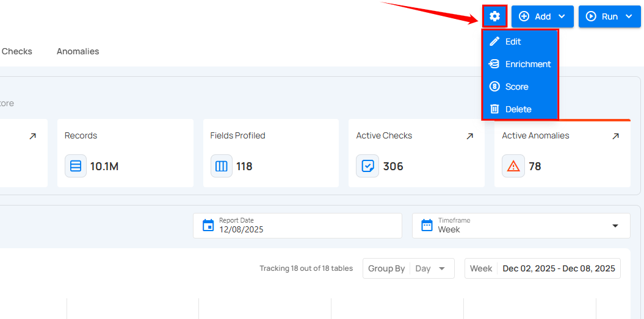Switch to the Anomalies tab
Screen dimensions: 644x319
pos(78,51)
